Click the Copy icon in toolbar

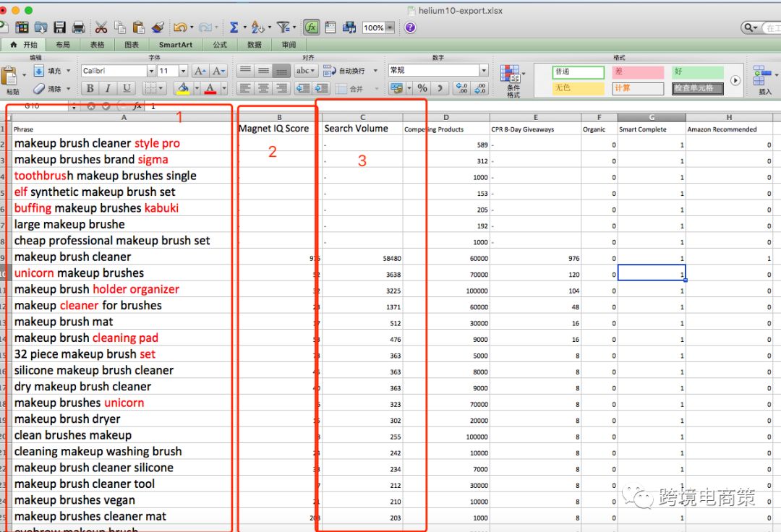click(120, 27)
